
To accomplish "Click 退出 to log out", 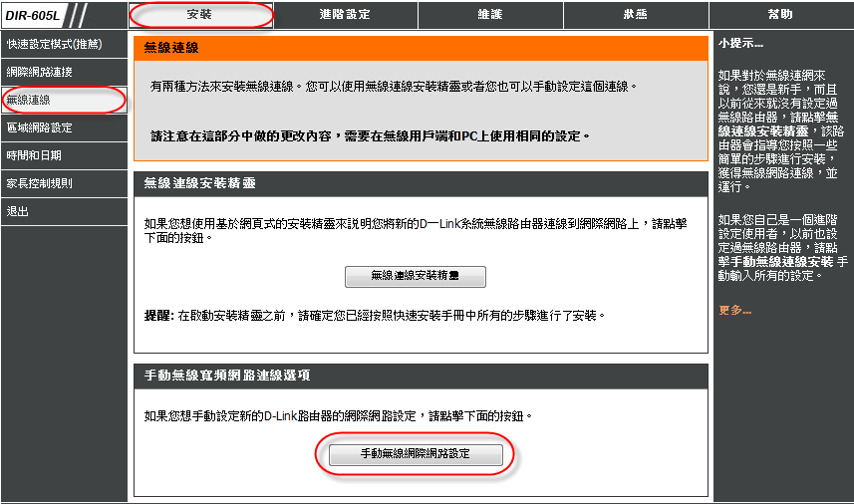I will pos(64,211).
